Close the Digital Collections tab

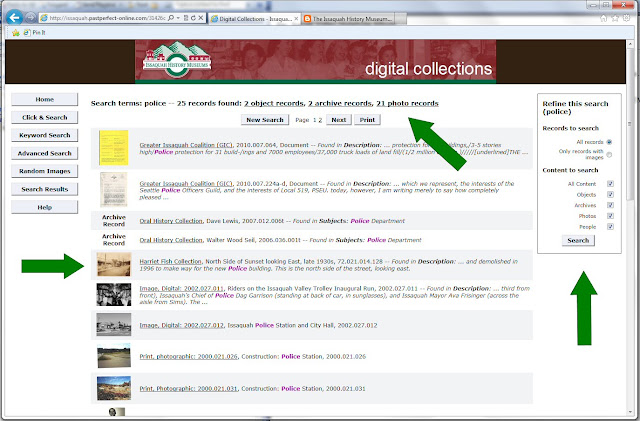[x=296, y=19]
